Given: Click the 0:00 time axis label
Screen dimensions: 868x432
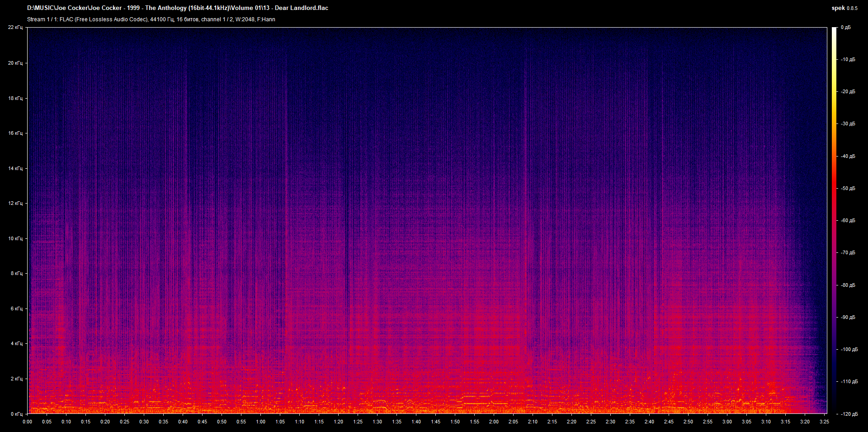Looking at the screenshot, I should (x=28, y=422).
